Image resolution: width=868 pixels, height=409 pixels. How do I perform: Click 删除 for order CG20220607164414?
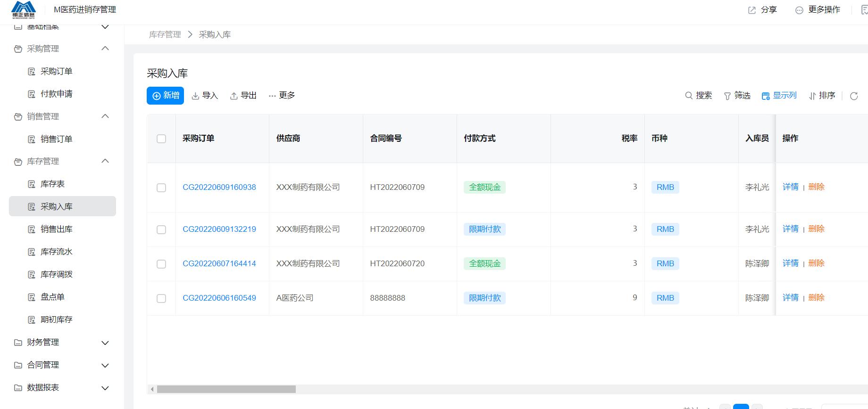pos(817,263)
